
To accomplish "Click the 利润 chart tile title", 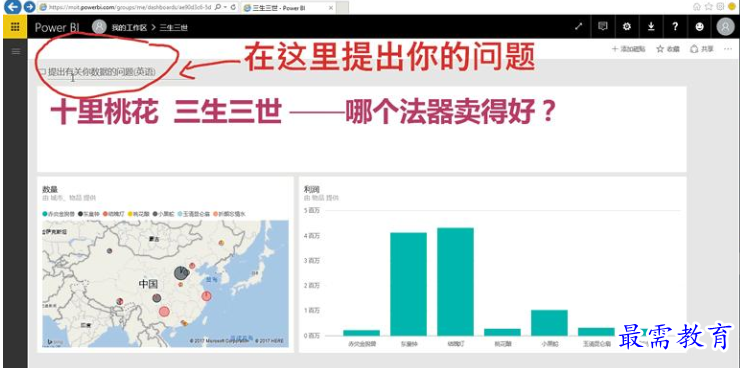I will tap(311, 189).
